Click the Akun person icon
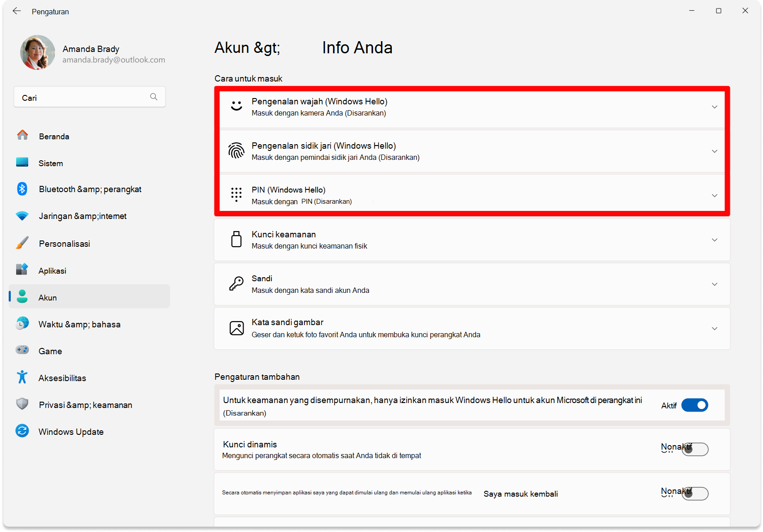The height and width of the screenshot is (532, 763). pos(22,296)
